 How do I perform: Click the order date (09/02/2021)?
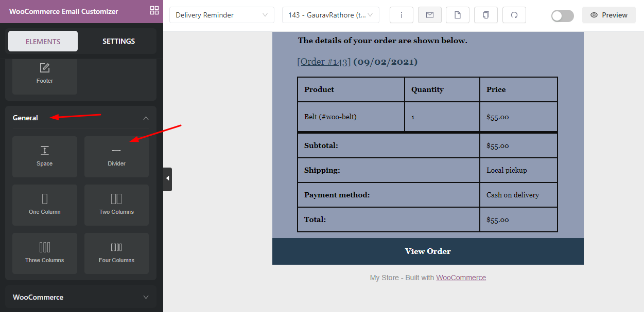[385, 62]
